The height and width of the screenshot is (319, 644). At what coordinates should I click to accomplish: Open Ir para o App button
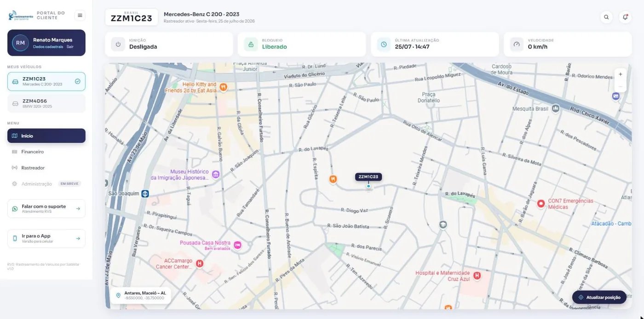[46, 239]
